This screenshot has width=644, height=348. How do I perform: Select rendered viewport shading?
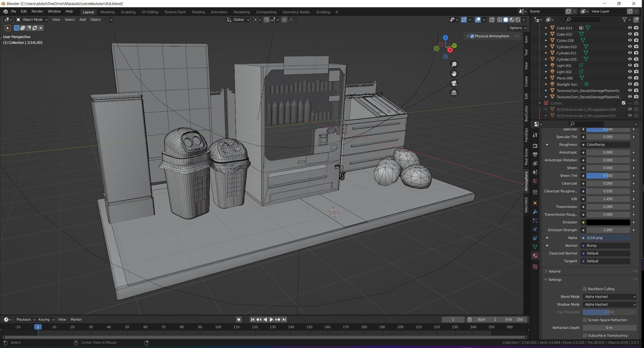pos(518,20)
